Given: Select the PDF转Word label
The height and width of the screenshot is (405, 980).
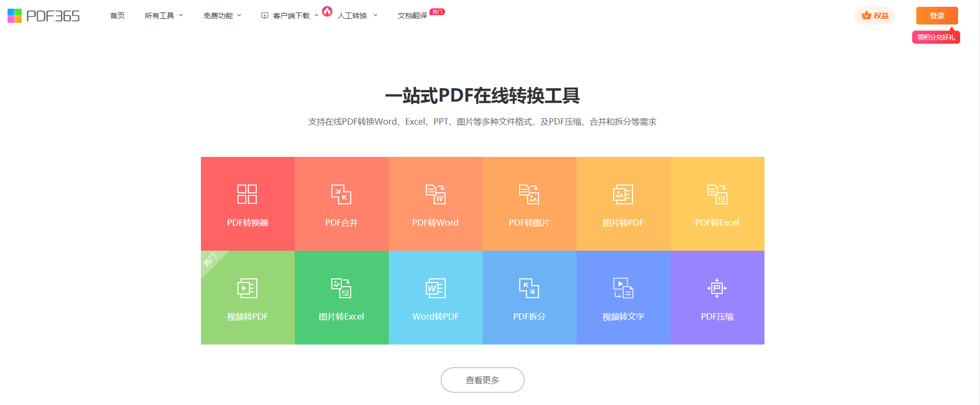Looking at the screenshot, I should pyautogui.click(x=435, y=223).
